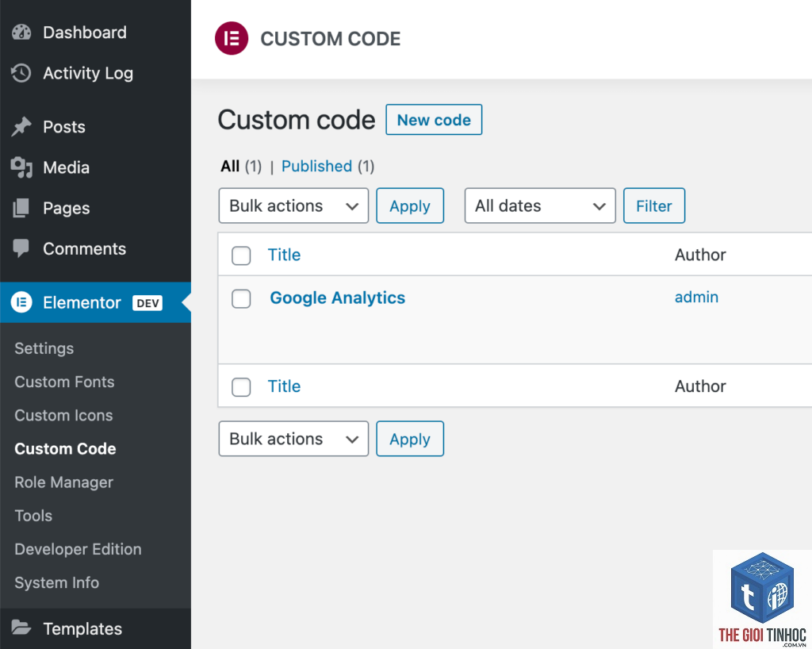Click the Posts pushpin icon
The height and width of the screenshot is (649, 812).
tap(21, 127)
